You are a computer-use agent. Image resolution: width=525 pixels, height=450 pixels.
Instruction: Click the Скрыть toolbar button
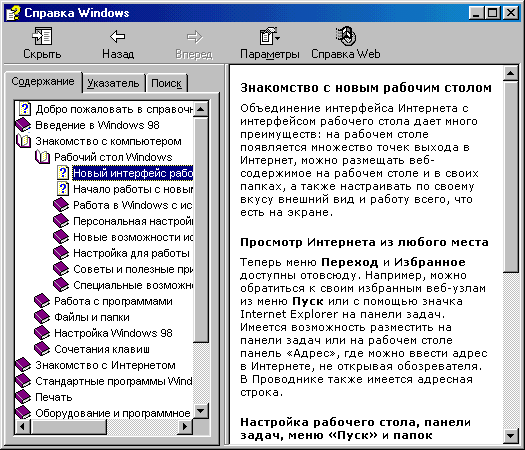pyautogui.click(x=42, y=43)
